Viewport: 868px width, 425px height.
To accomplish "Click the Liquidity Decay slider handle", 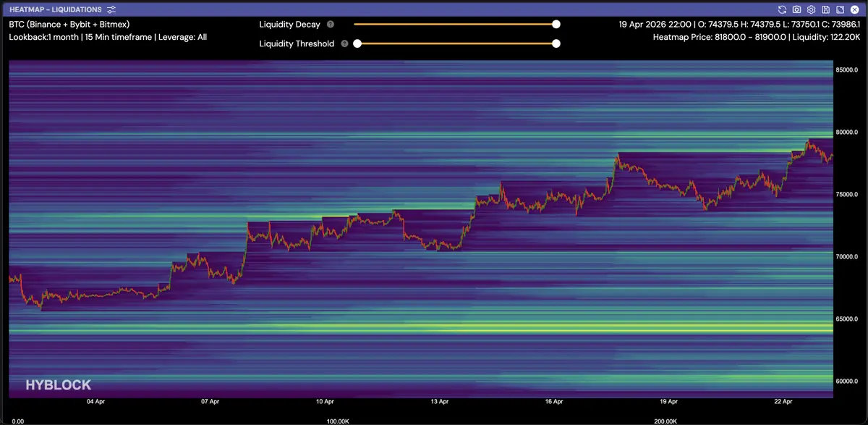I will click(x=556, y=25).
